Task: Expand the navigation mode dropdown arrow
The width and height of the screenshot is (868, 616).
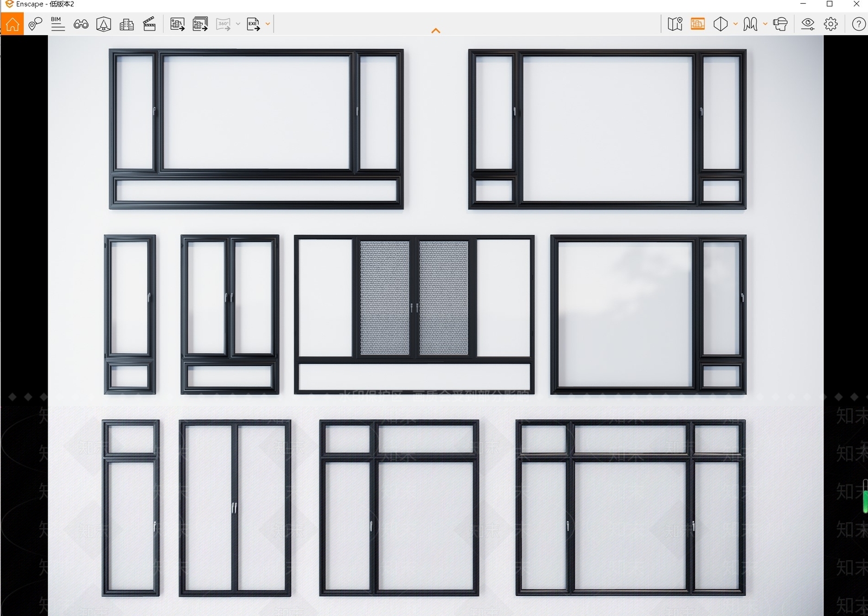Action: click(765, 24)
